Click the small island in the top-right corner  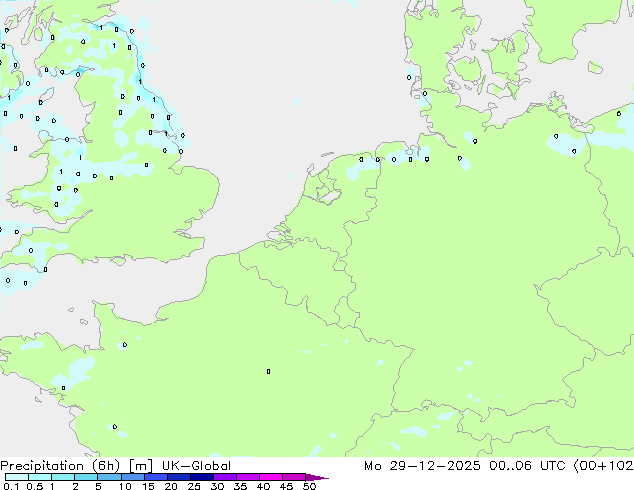[596, 68]
